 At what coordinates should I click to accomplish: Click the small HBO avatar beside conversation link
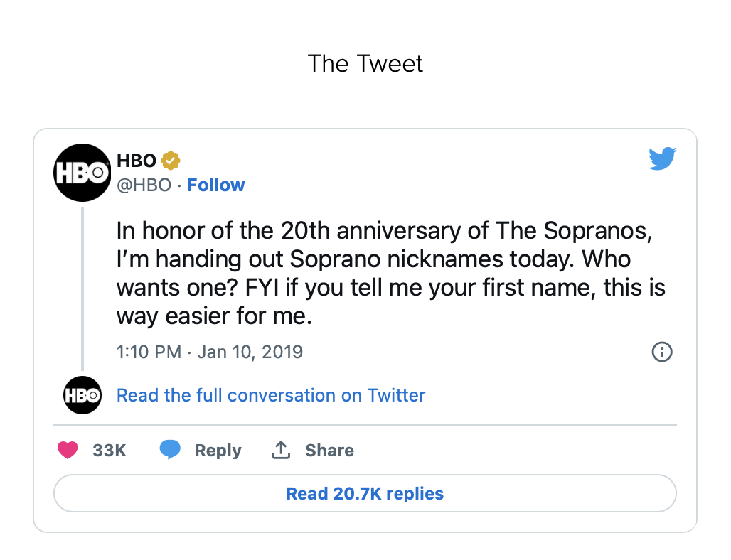click(x=82, y=395)
